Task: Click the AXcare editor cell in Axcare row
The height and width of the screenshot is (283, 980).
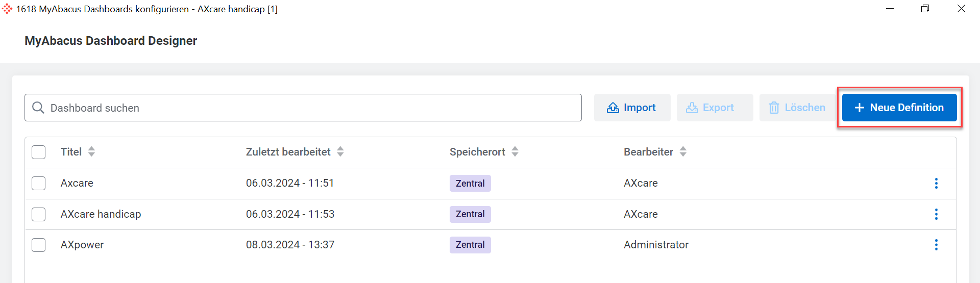Action: click(641, 183)
